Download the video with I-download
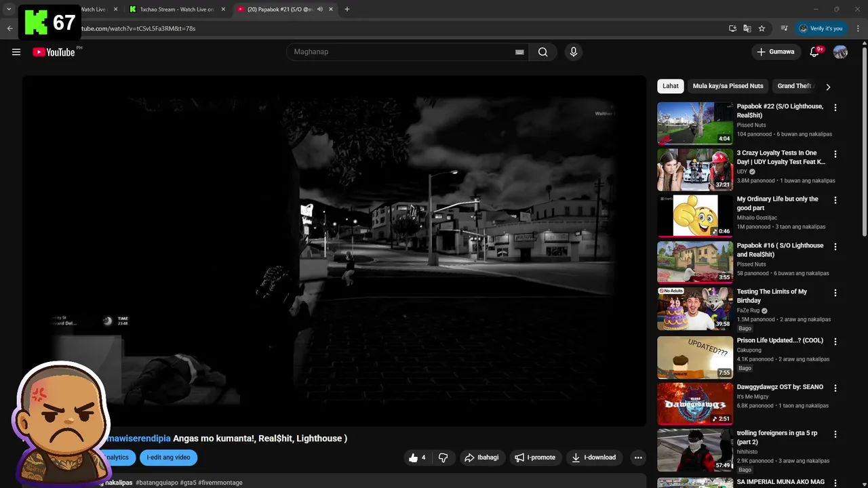Screen dimensions: 868x488 pyautogui.click(x=594, y=457)
